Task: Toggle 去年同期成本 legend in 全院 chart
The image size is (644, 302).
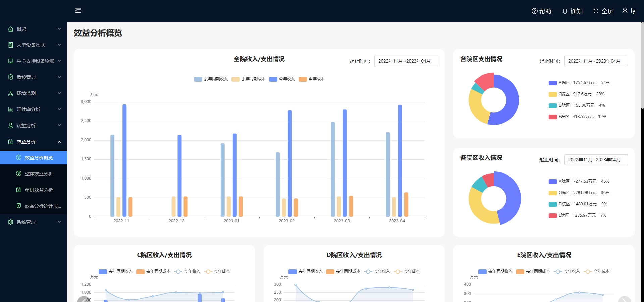Action: pyautogui.click(x=249, y=79)
